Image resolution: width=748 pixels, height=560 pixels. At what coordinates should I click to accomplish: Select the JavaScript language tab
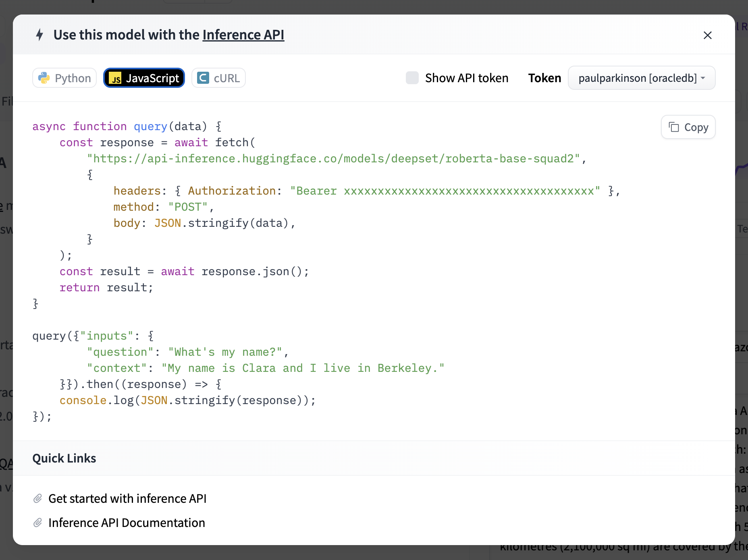144,78
